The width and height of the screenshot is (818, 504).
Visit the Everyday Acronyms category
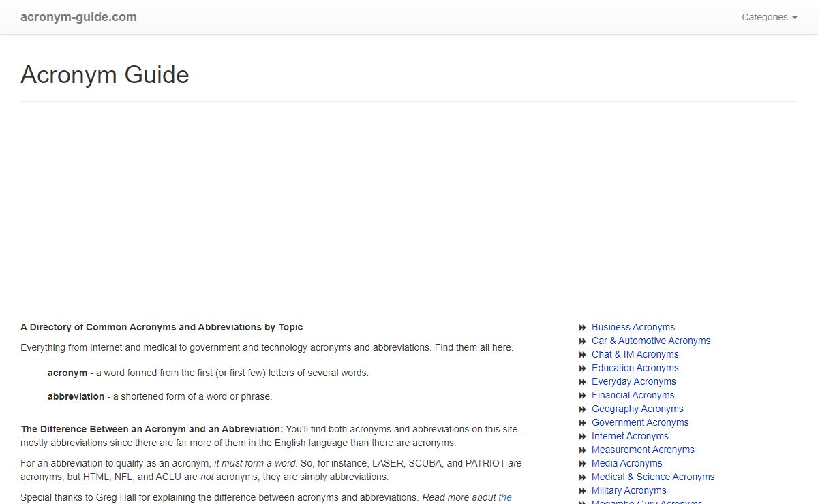[x=633, y=381]
